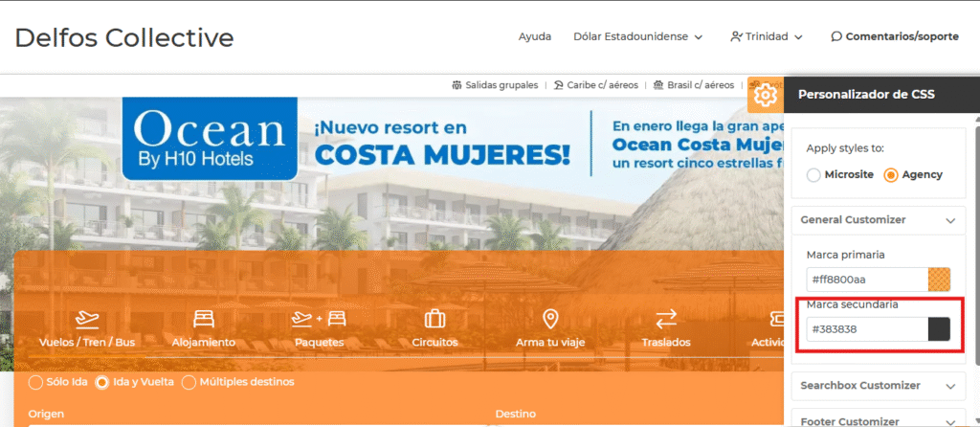Select the Circuitos suitcase icon
The width and height of the screenshot is (980, 427).
pyautogui.click(x=434, y=318)
